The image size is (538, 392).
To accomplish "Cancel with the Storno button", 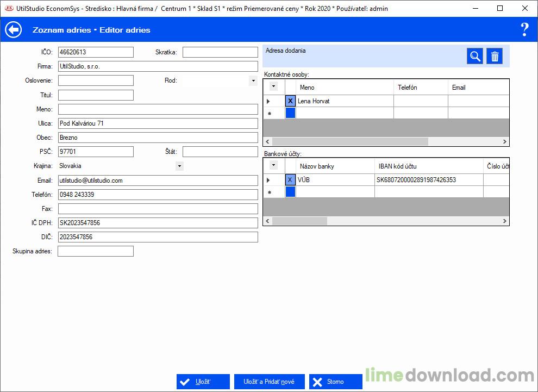I will 335,382.
